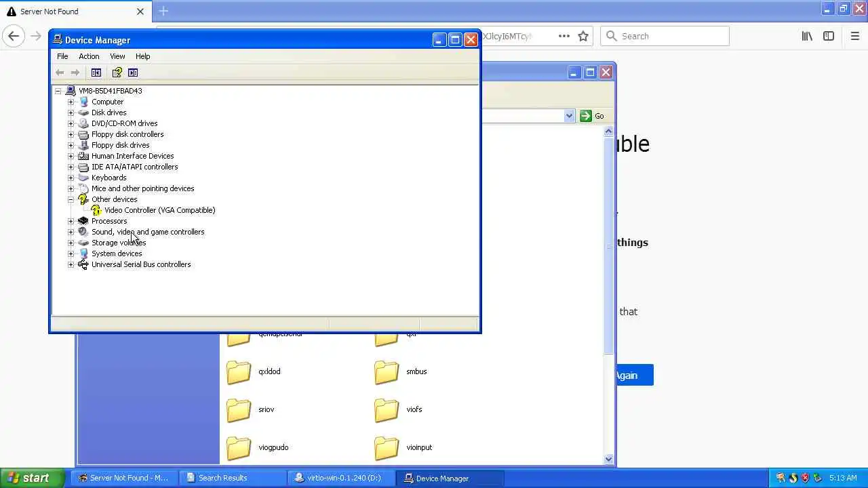This screenshot has height=488, width=868.
Task: Click the Back arrow in Device Manager toolbar
Action: tap(60, 73)
